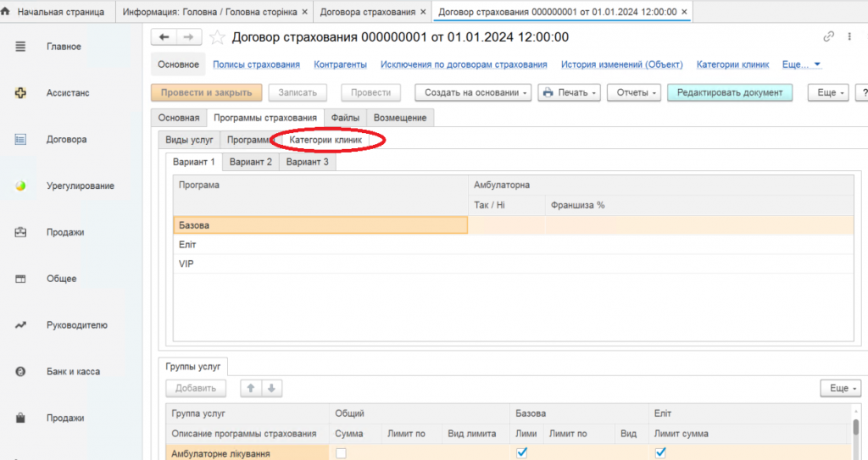Switch to the Вариант 2 tab
The height and width of the screenshot is (460, 868).
coord(250,162)
